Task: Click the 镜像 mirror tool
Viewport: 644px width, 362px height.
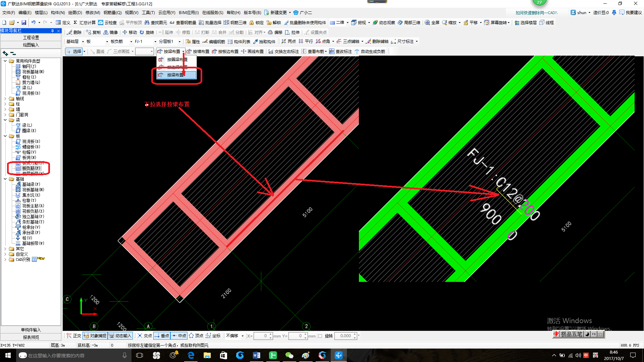Action: 111,32
